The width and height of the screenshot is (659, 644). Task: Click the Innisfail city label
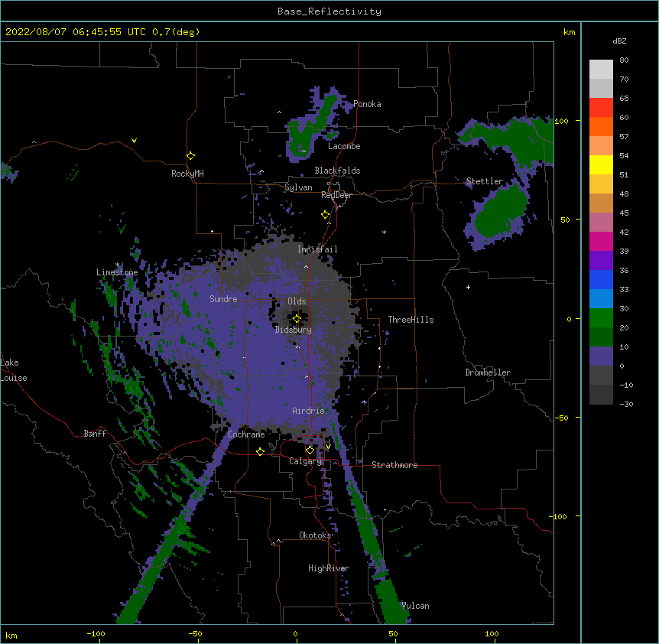317,249
